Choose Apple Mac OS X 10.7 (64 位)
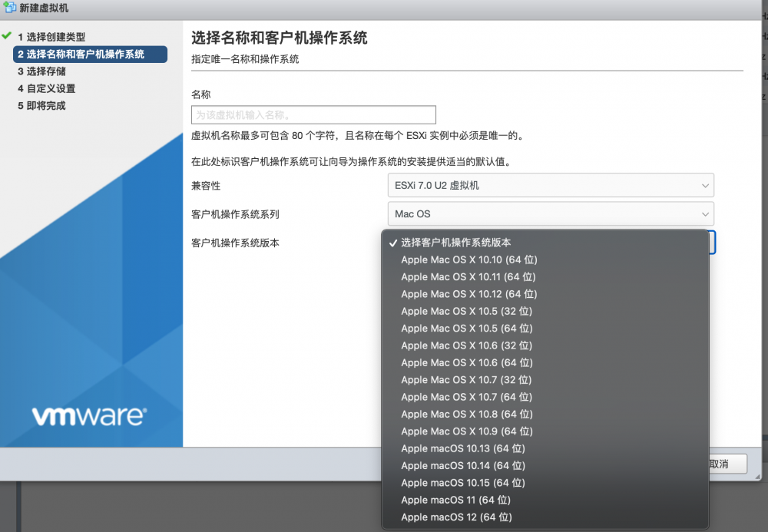This screenshot has width=768, height=532. click(545, 397)
